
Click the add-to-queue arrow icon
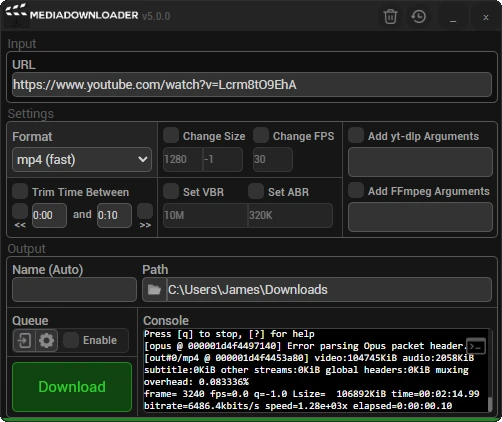24,340
